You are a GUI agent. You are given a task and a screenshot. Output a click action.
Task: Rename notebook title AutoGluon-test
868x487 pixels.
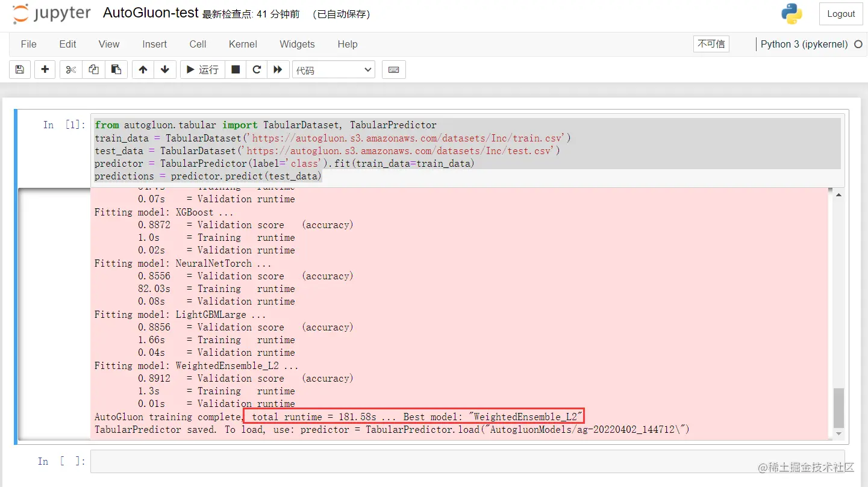(x=151, y=13)
